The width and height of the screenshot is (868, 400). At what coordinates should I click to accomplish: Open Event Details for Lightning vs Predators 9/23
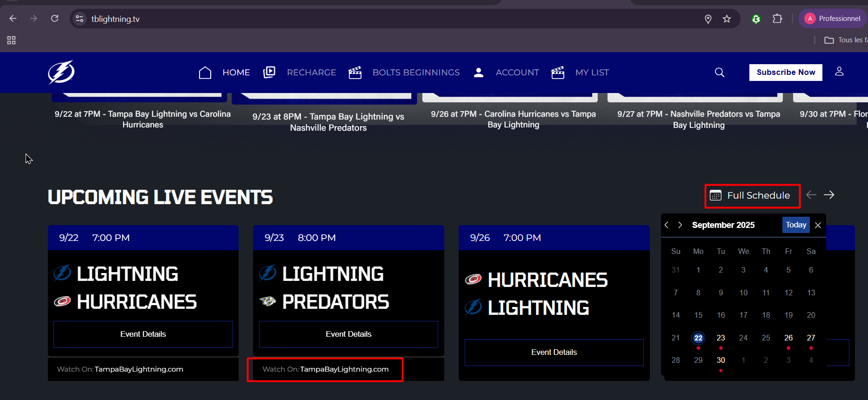tap(348, 334)
